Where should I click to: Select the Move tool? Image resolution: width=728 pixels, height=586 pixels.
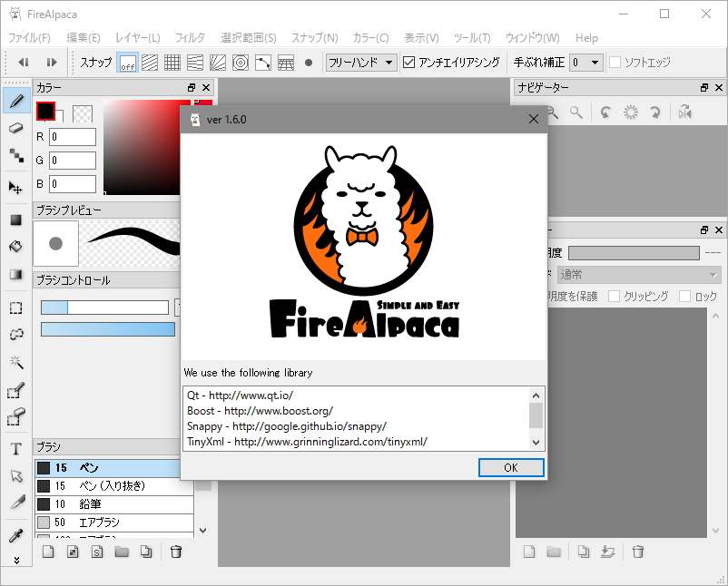15,187
